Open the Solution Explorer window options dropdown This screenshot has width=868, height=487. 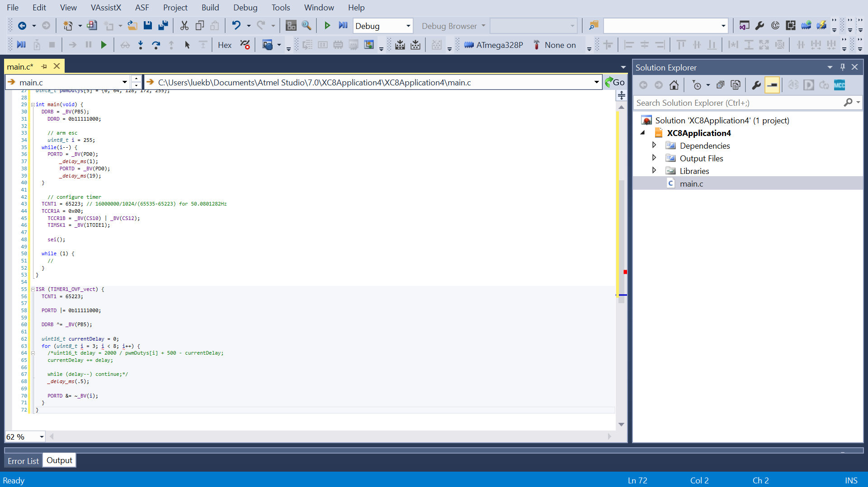[830, 67]
